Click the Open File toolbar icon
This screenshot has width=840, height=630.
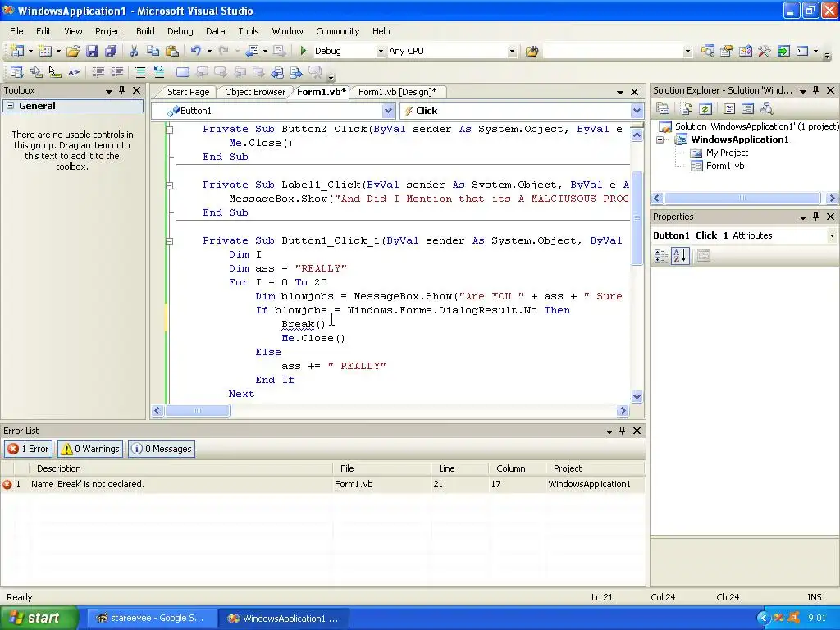pyautogui.click(x=73, y=51)
